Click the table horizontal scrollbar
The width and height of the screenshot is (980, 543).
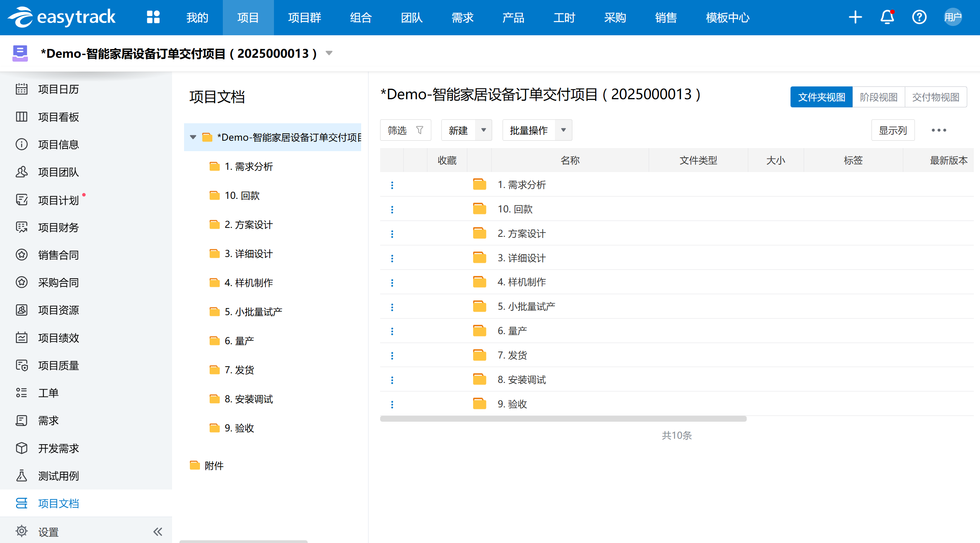pos(563,419)
